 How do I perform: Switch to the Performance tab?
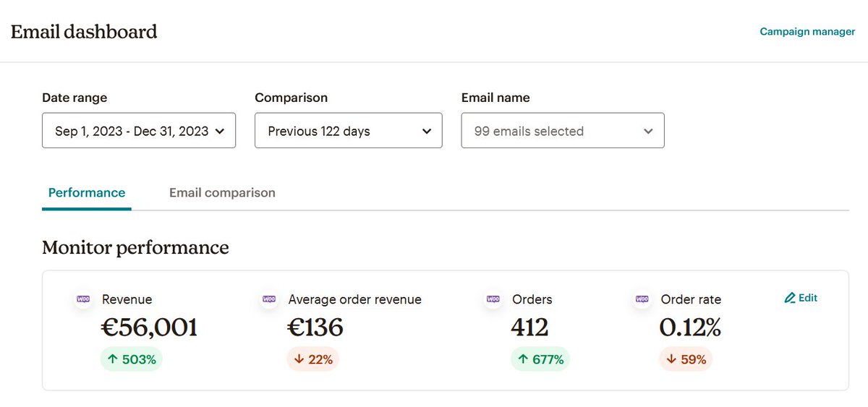[x=87, y=193]
